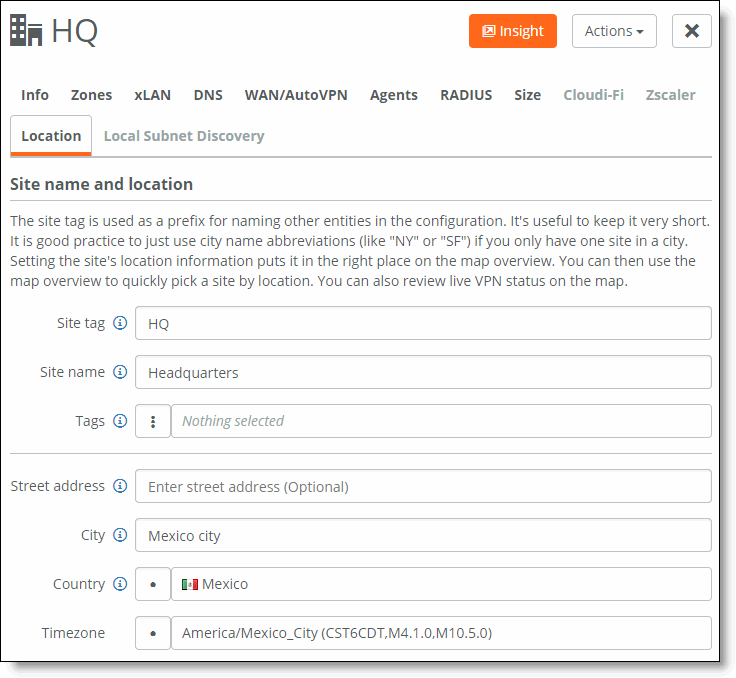Click the 'Site name and location' heading
Viewport: 736px width, 678px height.
pos(101,184)
